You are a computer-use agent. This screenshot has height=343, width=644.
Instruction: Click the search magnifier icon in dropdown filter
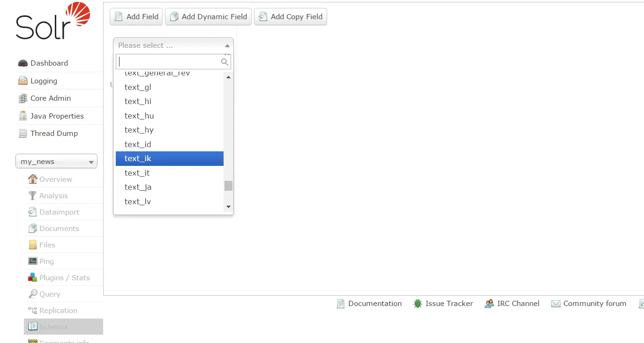[225, 62]
